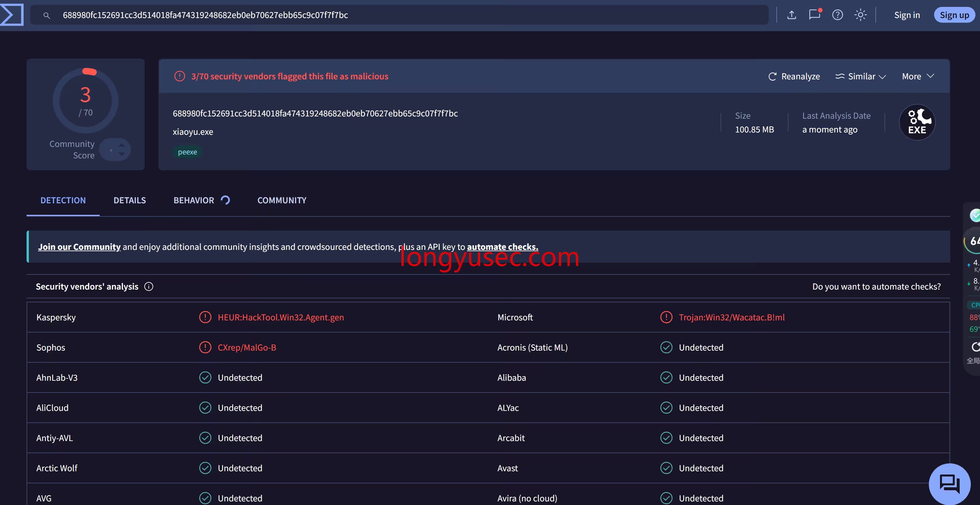Click the Arctic Wolf undetected check icon
Screen dimensions: 980x505
tap(205, 468)
